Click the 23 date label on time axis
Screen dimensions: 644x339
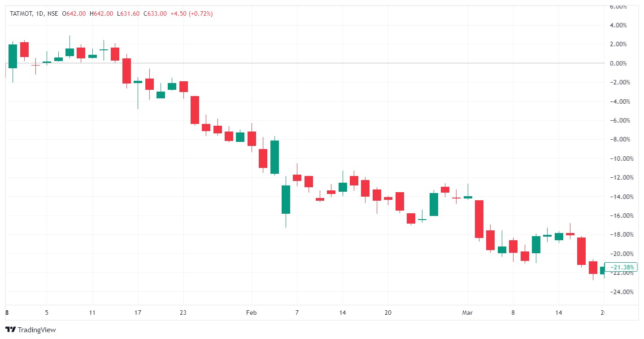(x=183, y=313)
